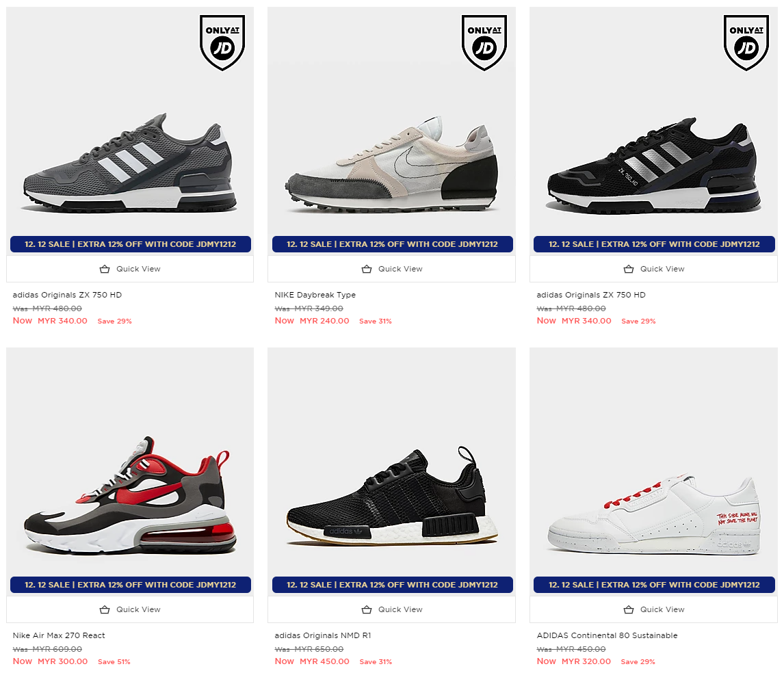The height and width of the screenshot is (673, 784).
Task: Open the white Continental 80 Sustainable shoe image
Action: [654, 514]
